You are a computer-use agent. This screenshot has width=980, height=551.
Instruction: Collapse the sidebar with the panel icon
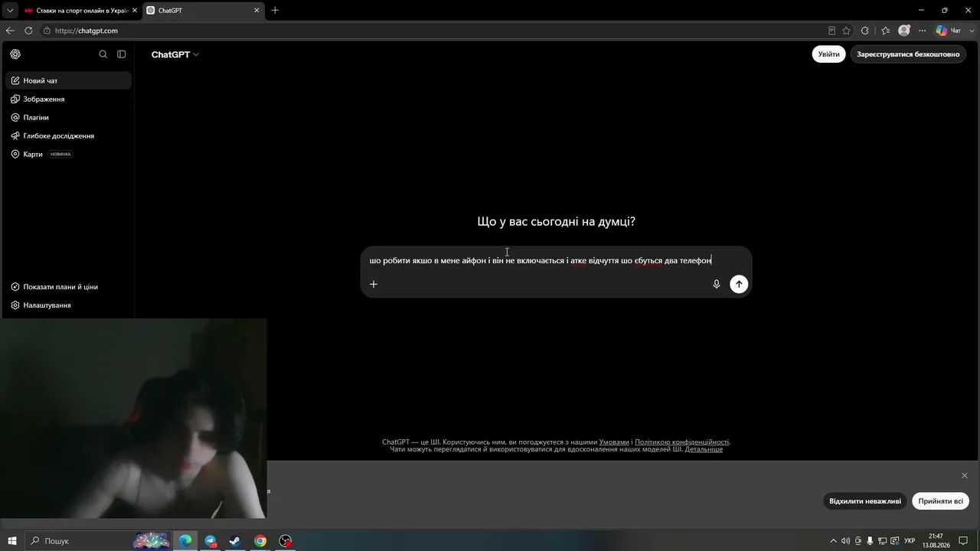pos(122,54)
